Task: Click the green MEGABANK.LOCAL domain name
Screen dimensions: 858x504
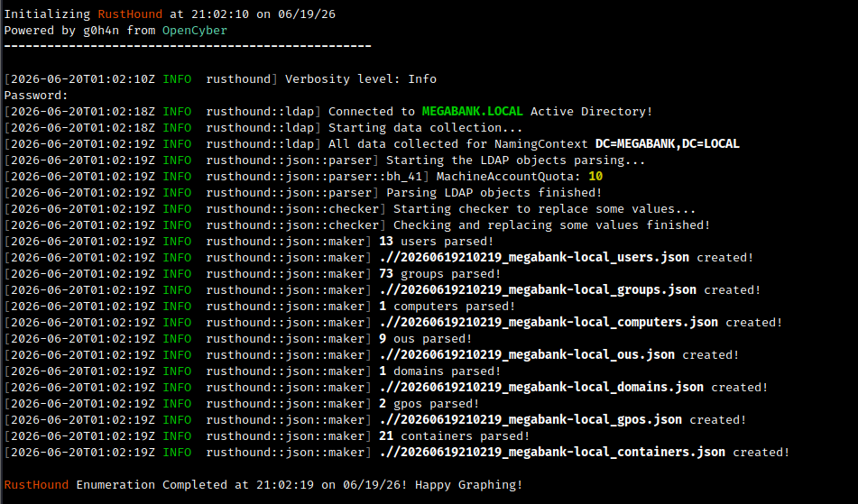Action: point(472,112)
